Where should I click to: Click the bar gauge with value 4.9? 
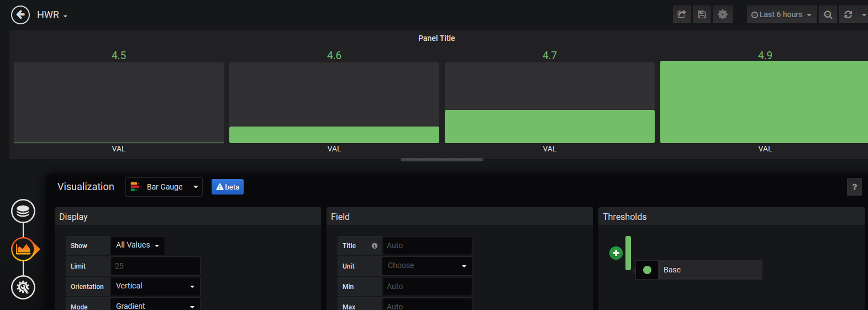[764, 102]
